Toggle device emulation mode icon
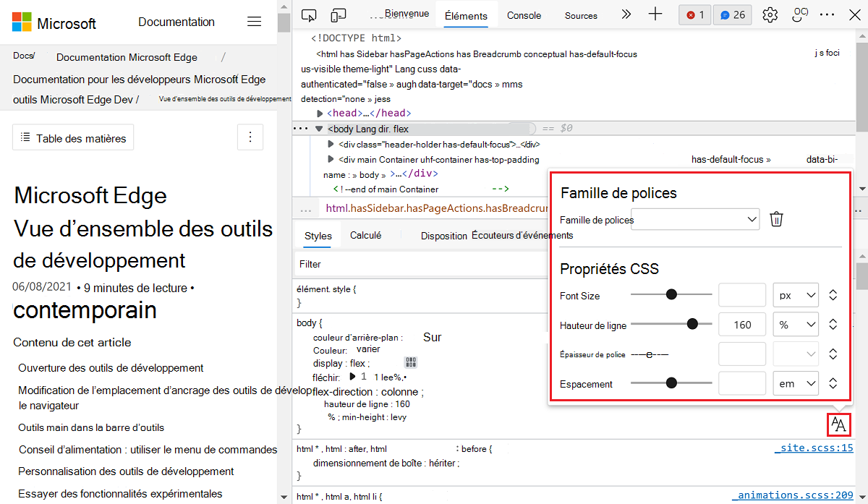This screenshot has width=868, height=504. pos(338,15)
